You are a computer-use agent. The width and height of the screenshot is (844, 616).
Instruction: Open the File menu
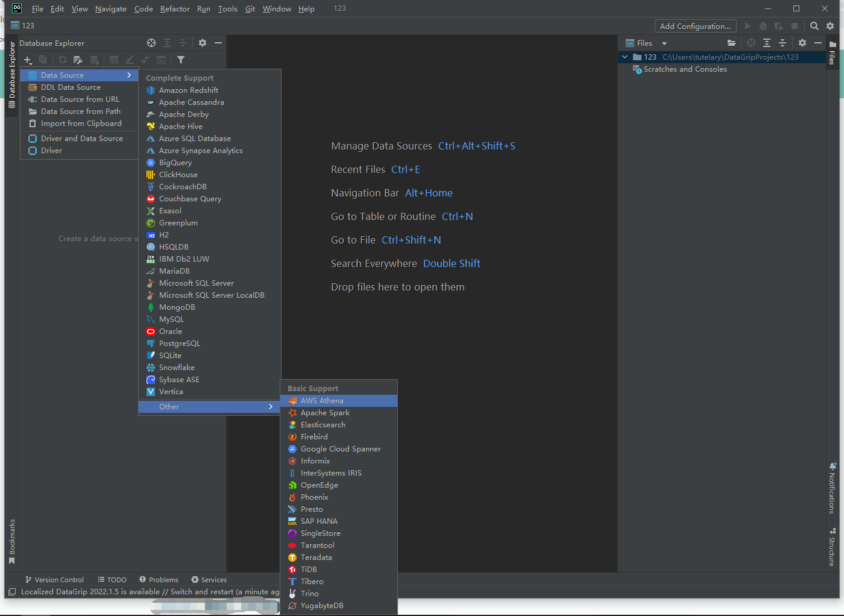point(37,8)
